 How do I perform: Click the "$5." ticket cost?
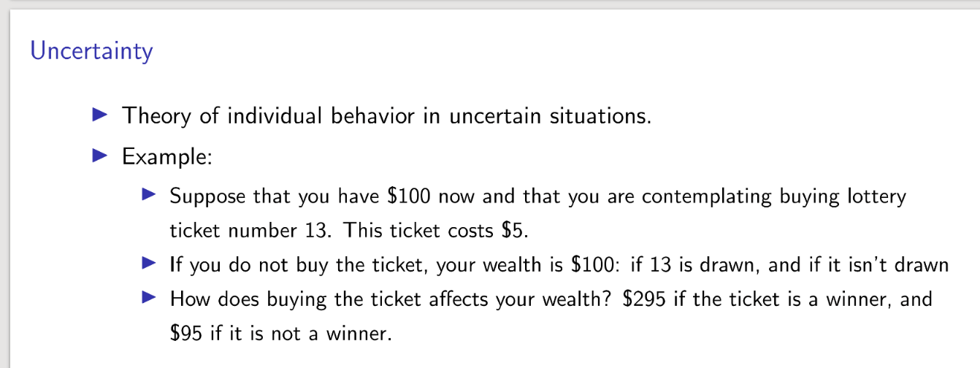pos(514,231)
